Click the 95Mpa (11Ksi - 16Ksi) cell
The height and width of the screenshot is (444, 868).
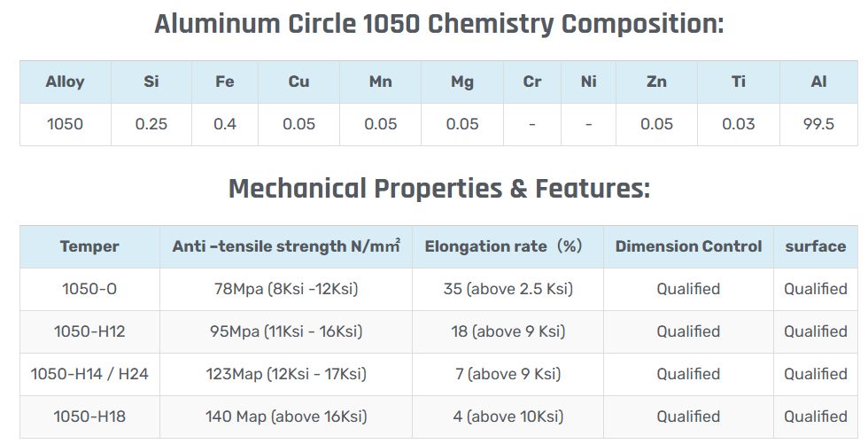point(286,331)
